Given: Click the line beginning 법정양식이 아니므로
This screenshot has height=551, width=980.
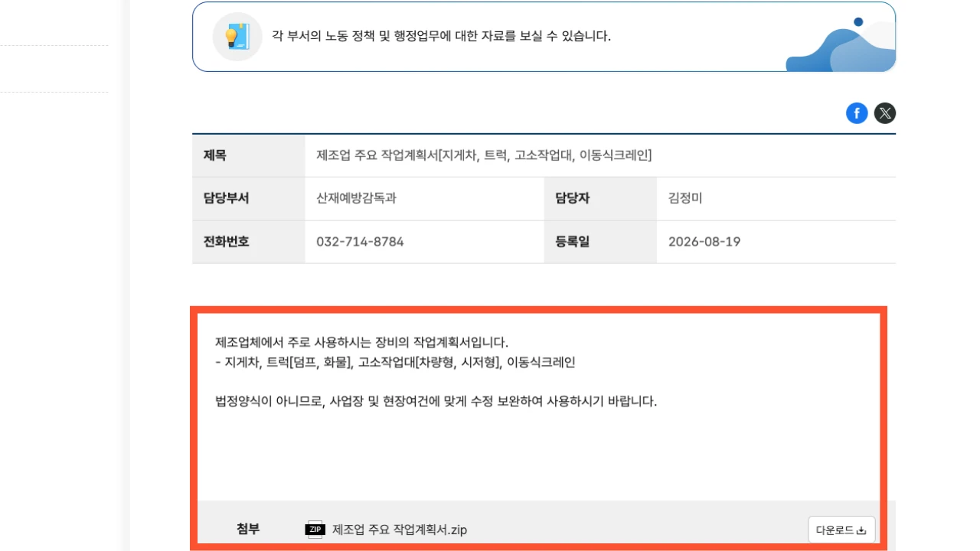Looking at the screenshot, I should click(x=436, y=401).
